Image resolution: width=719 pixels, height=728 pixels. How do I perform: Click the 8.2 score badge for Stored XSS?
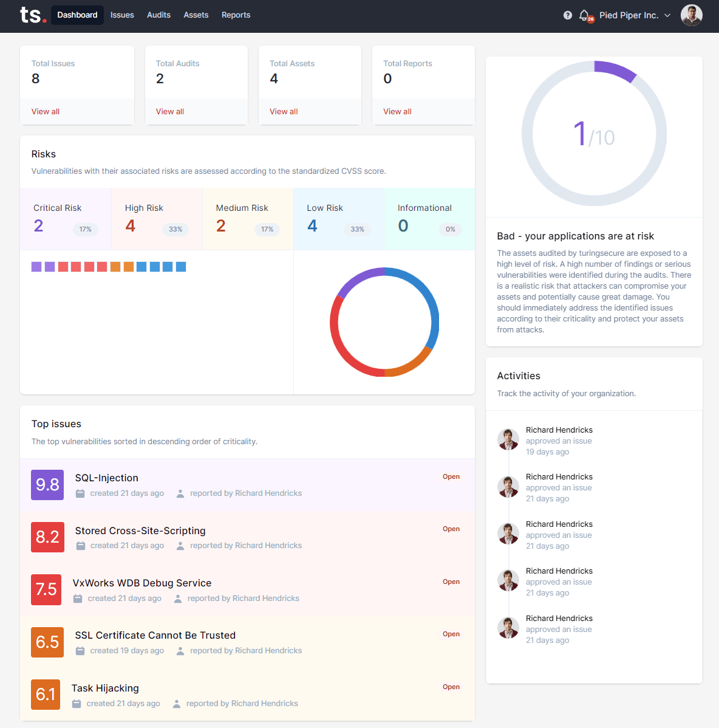[47, 537]
